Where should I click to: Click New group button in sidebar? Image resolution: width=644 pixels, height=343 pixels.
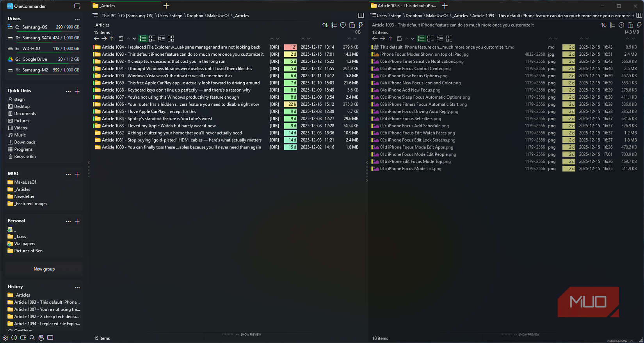click(44, 269)
